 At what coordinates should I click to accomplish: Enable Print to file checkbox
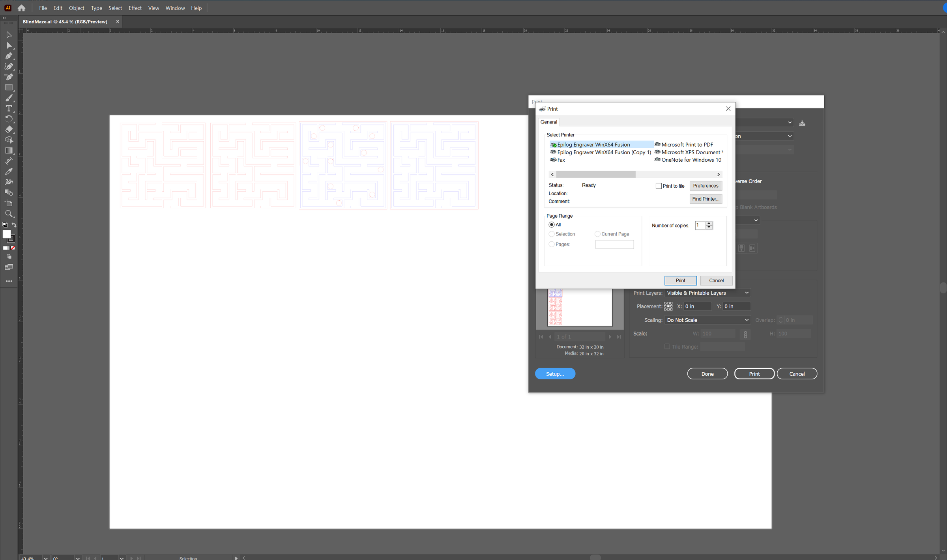pyautogui.click(x=659, y=186)
